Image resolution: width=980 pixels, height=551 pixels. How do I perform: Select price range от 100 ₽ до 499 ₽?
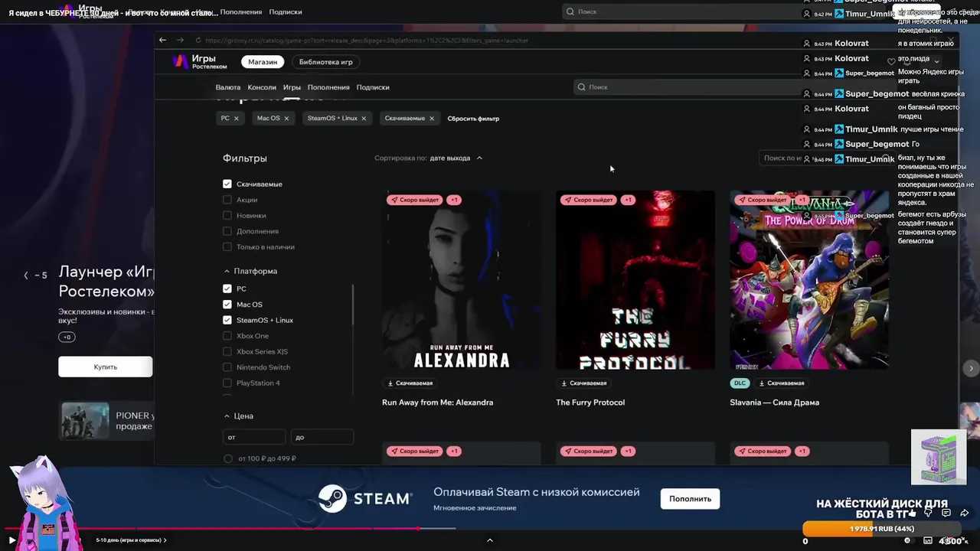[227, 458]
